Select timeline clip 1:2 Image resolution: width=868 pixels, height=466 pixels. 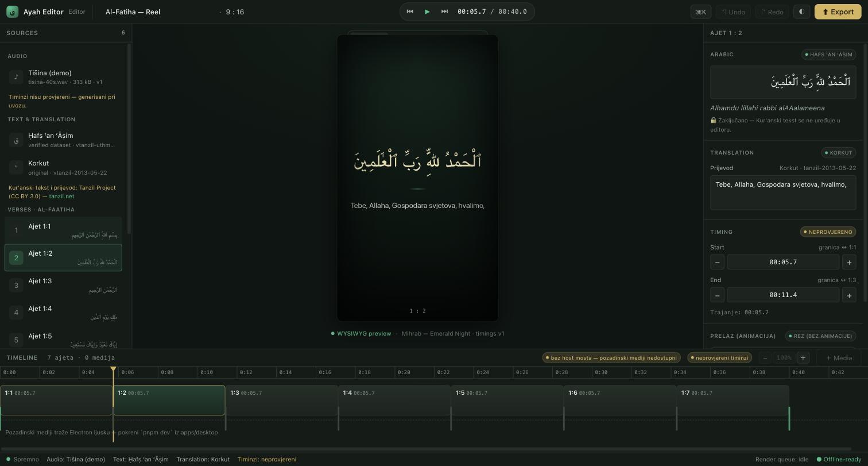point(169,400)
